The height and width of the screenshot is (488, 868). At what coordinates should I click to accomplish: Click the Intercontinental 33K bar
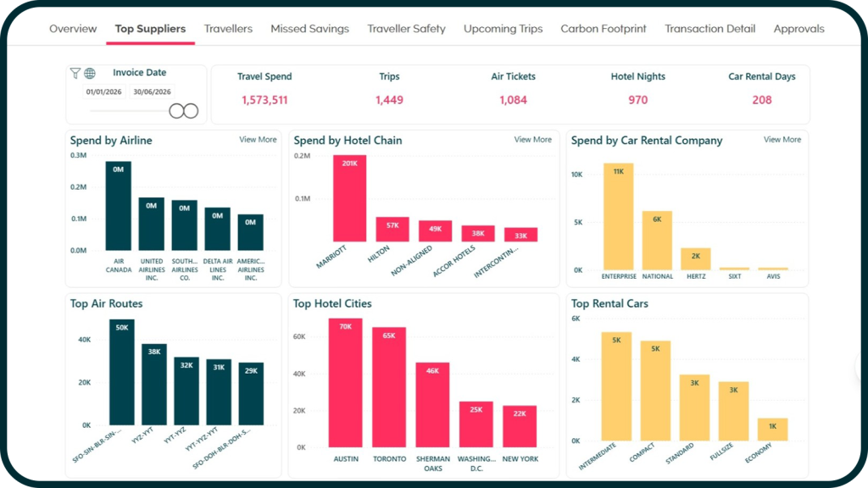[520, 235]
